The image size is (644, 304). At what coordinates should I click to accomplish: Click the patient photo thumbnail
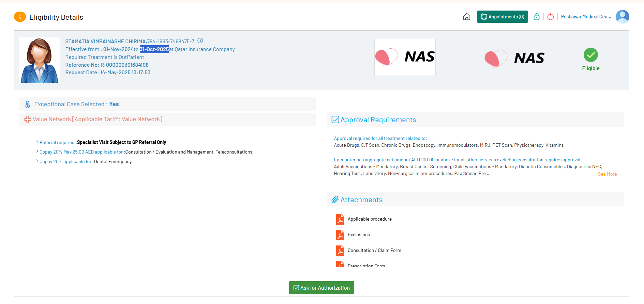coord(40,60)
